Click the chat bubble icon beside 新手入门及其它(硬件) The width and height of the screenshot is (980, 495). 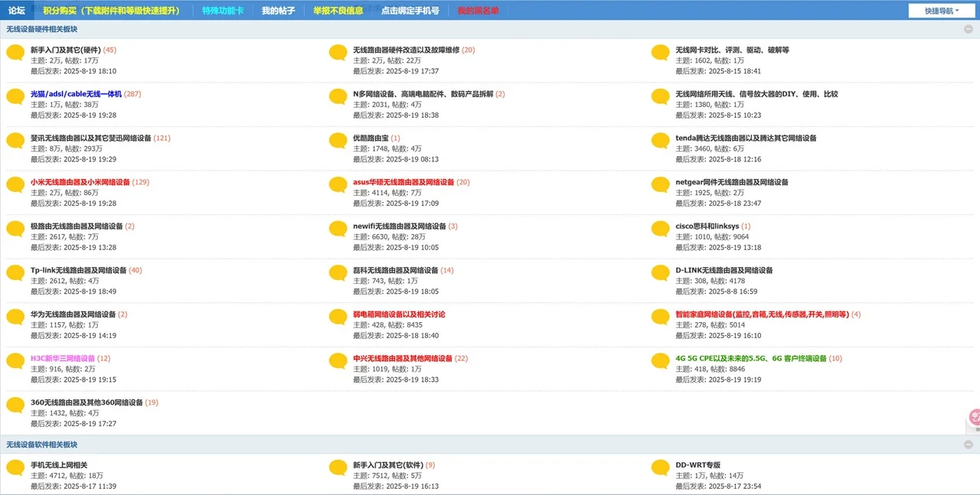16,53
